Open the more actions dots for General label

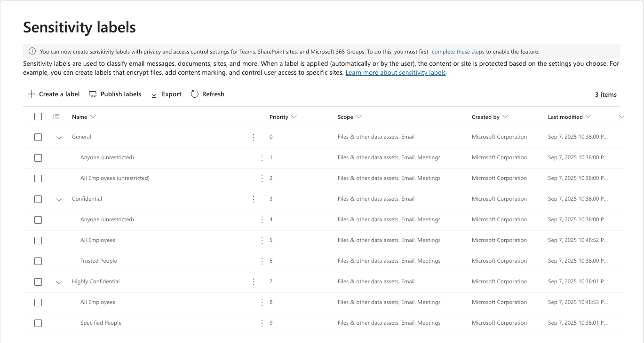[254, 137]
